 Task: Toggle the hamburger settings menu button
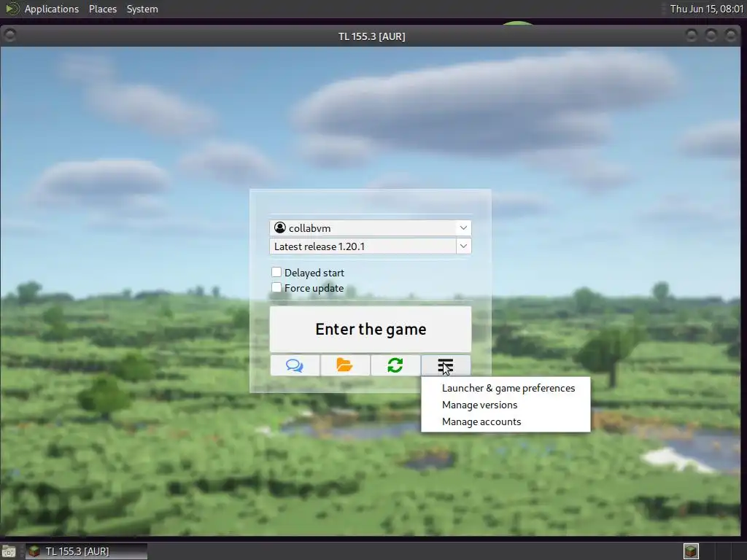[446, 365]
